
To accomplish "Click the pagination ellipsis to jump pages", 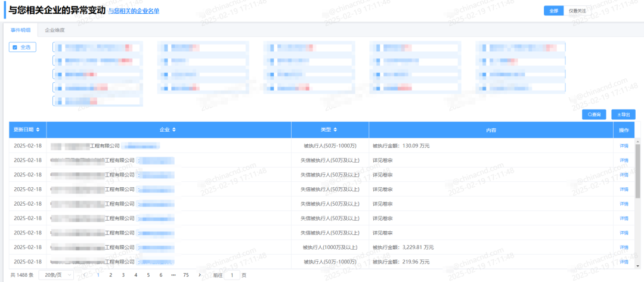I will click(x=173, y=275).
